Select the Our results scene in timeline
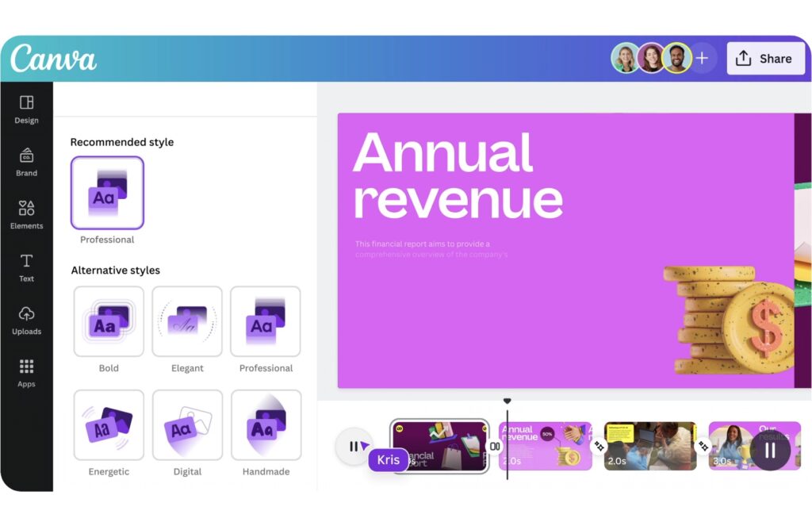This screenshot has width=812, height=530. point(755,446)
